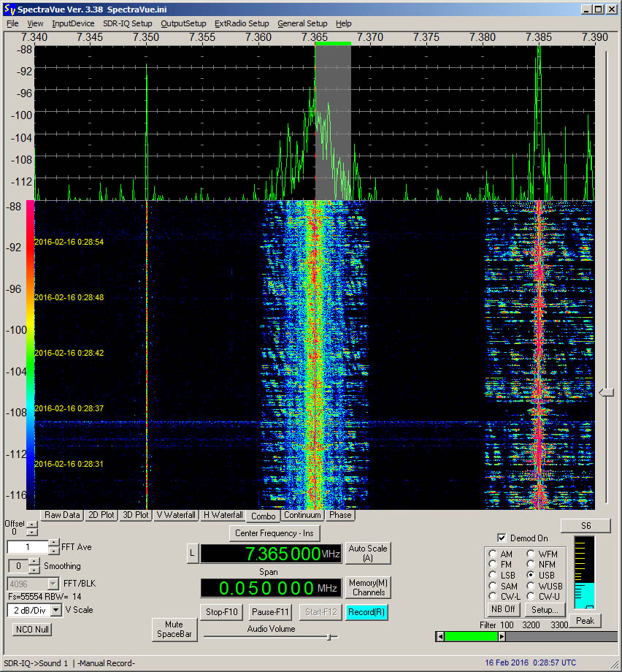The width and height of the screenshot is (622, 672).
Task: Open the General Setup menu
Action: pyautogui.click(x=302, y=23)
